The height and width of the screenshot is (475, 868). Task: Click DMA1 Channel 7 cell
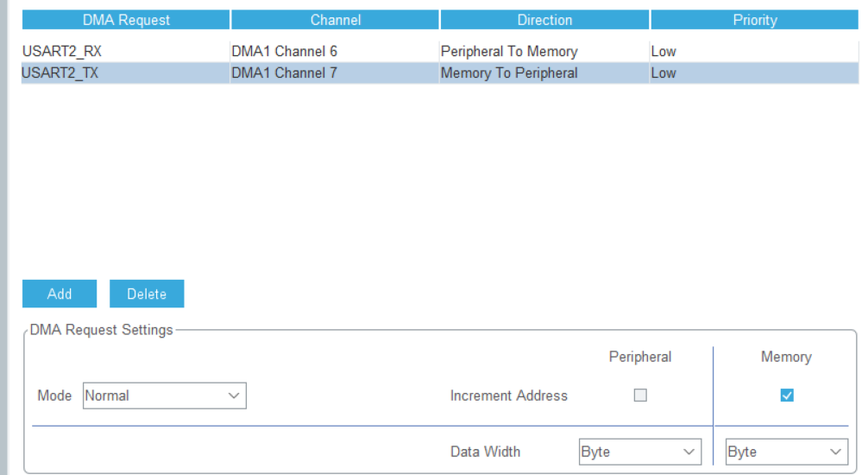(284, 73)
